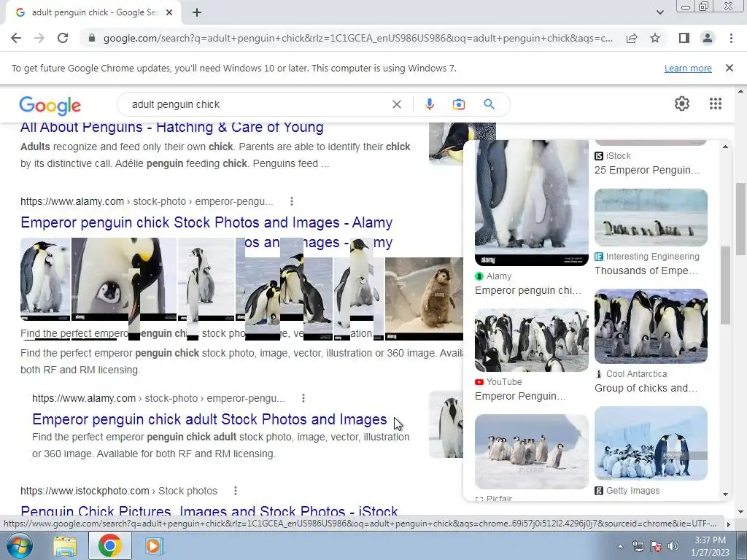Open the network tray icon
The image size is (747, 560).
pos(638,546)
